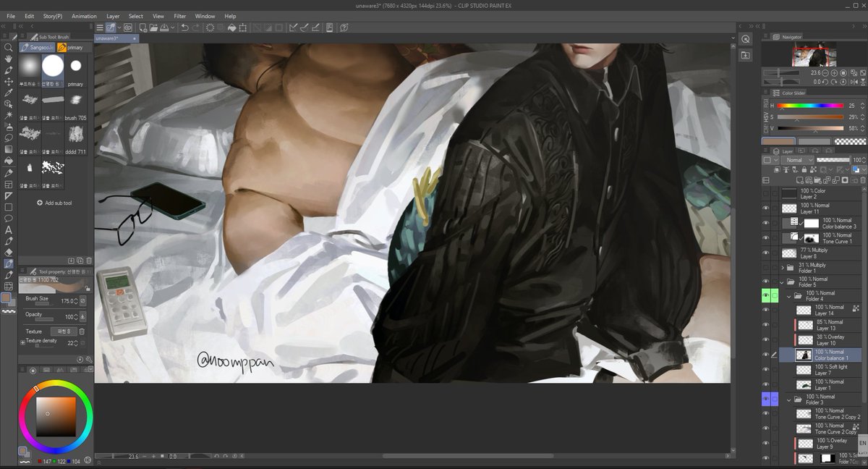Screen dimensions: 868x469
Task: Click the Undo icon in command bar
Action: click(x=185, y=28)
